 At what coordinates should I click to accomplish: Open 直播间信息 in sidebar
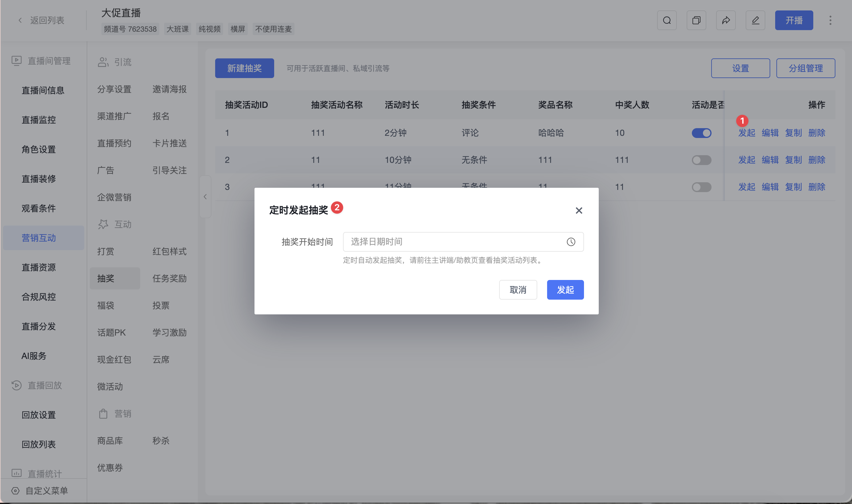click(x=43, y=90)
